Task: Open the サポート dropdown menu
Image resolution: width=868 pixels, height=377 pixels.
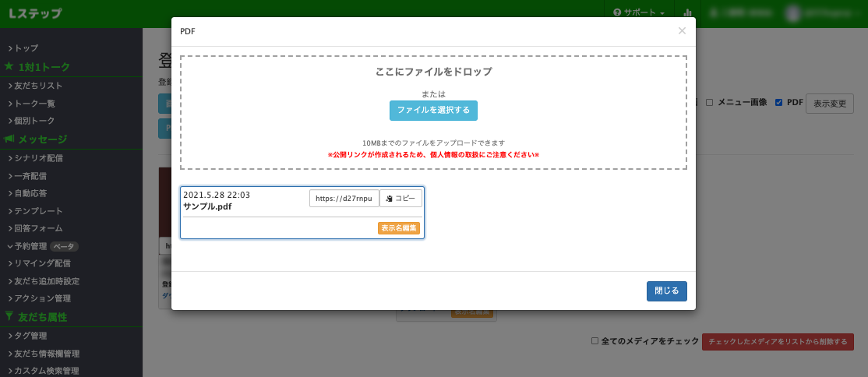Action: pyautogui.click(x=639, y=12)
